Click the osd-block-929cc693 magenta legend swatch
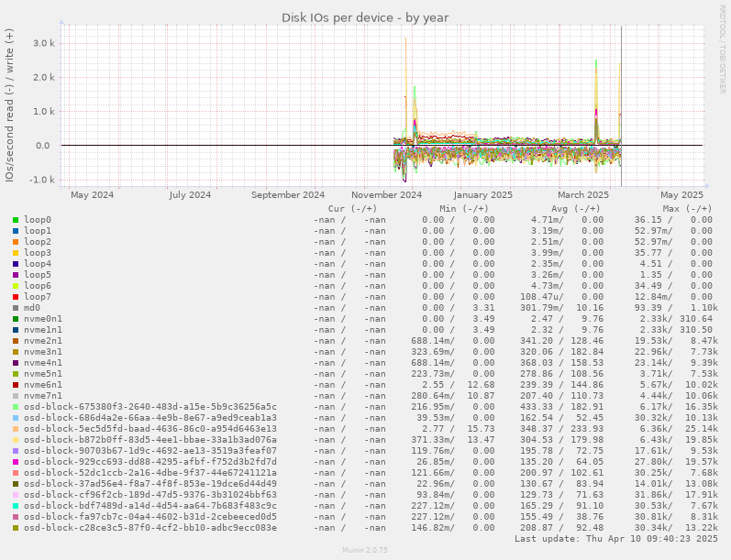Viewport: 731px width, 560px height. point(16,462)
